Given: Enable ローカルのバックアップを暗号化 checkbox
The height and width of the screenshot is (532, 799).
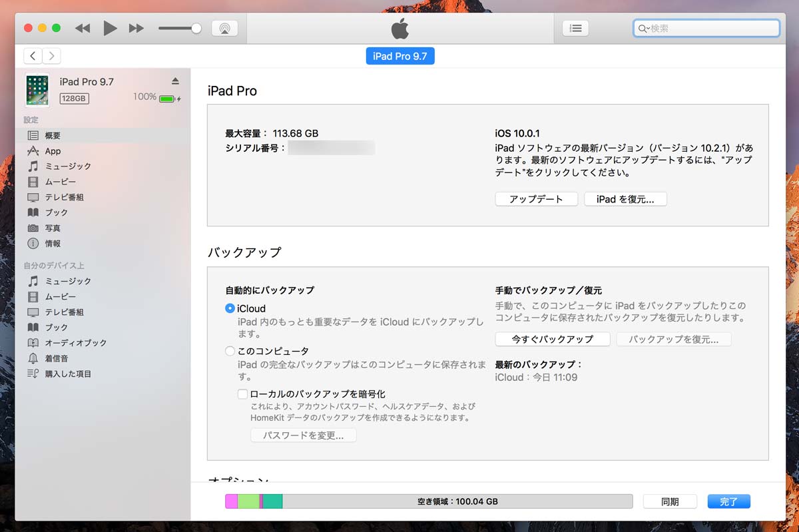Looking at the screenshot, I should tap(243, 394).
